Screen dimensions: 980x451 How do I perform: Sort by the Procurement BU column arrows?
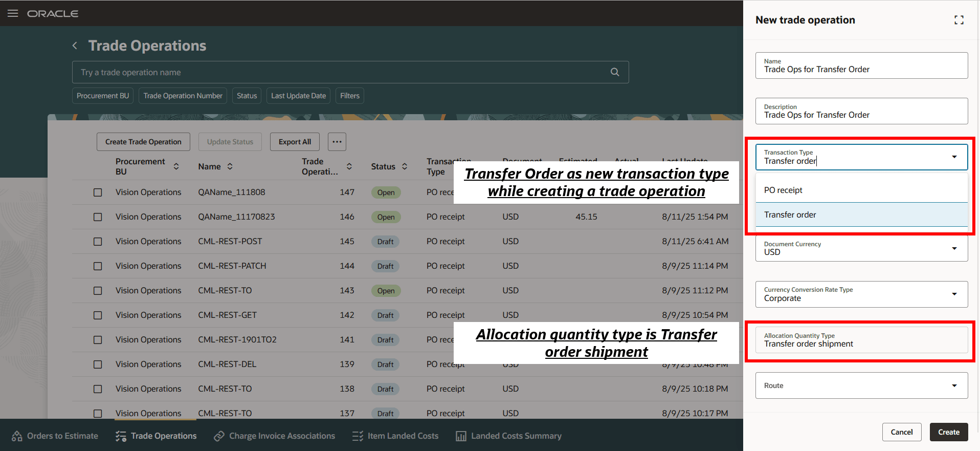pos(176,166)
